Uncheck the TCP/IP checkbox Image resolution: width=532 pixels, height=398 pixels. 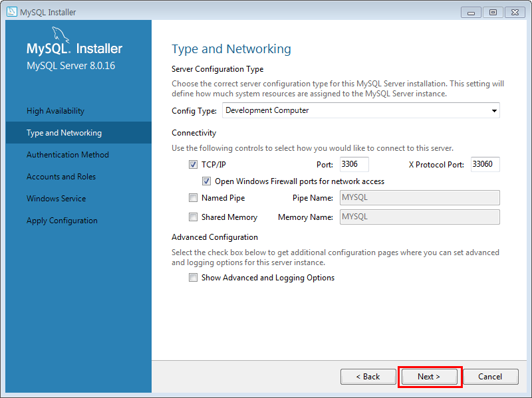(193, 164)
